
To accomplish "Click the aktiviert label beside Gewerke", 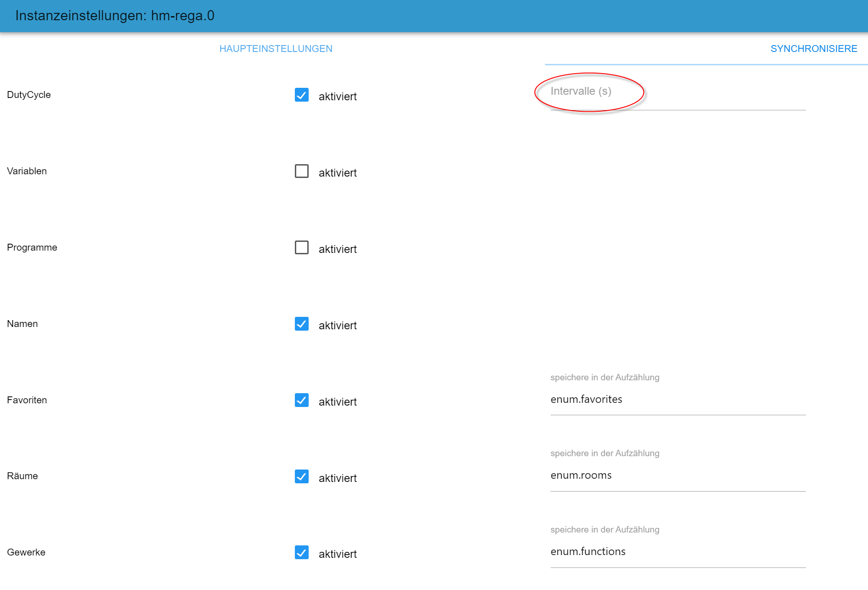I will (338, 554).
